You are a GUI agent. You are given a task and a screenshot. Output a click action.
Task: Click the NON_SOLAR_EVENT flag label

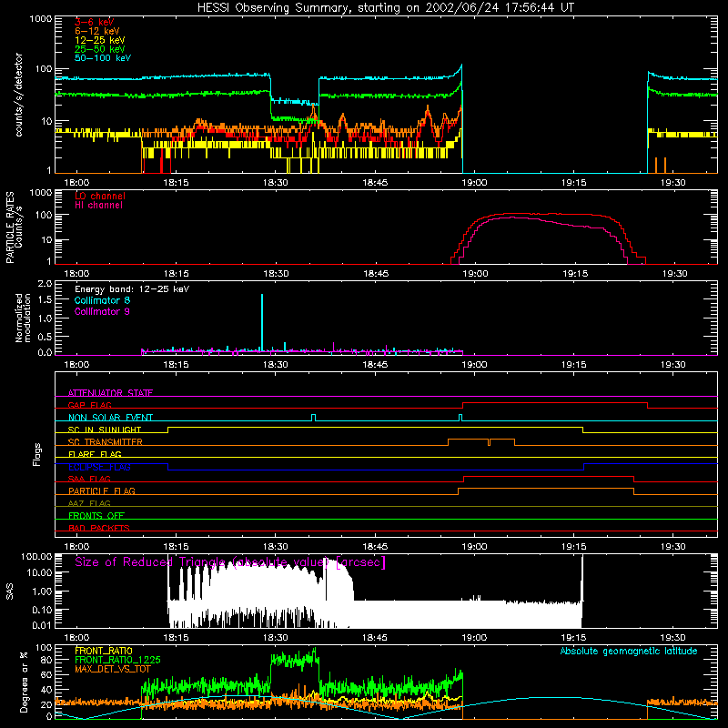110,418
